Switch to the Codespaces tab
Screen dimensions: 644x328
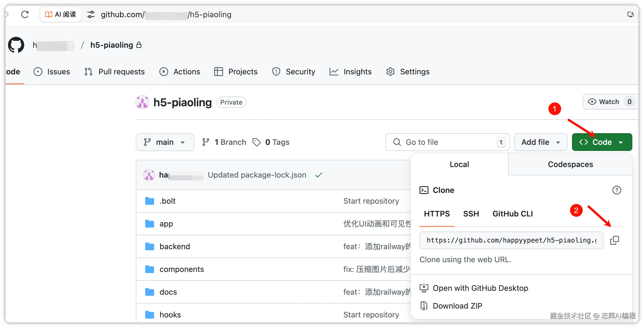tap(570, 164)
